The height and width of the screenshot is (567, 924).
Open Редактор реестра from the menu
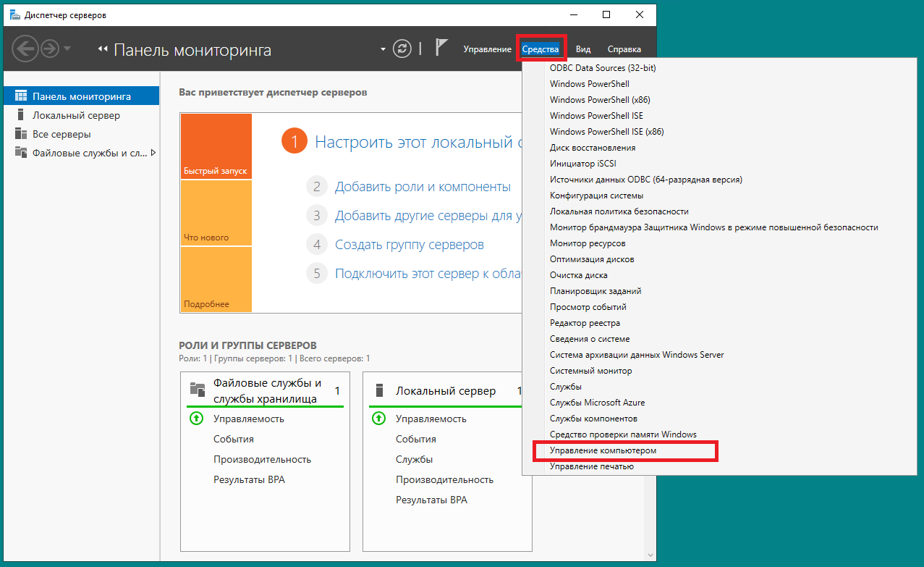click(585, 323)
